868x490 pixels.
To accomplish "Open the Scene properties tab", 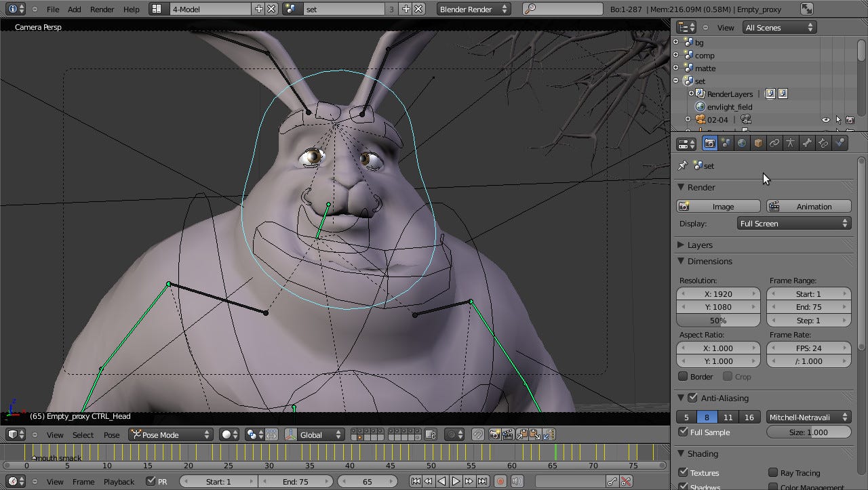I will (726, 143).
